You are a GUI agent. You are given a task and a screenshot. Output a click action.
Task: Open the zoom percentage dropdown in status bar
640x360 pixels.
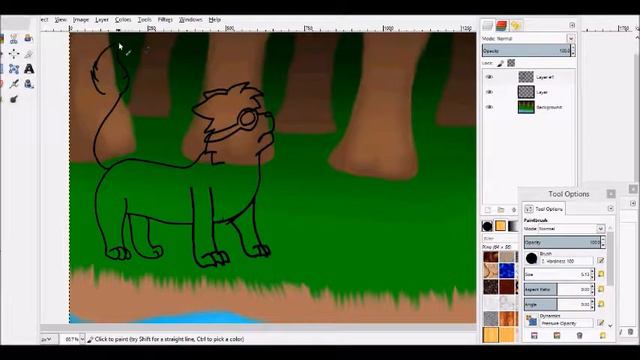point(82,339)
